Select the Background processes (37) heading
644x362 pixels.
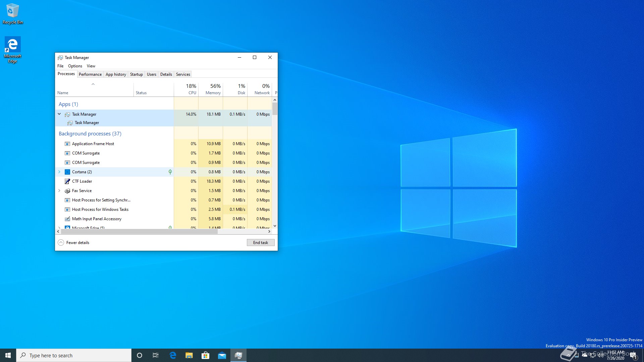90,134
